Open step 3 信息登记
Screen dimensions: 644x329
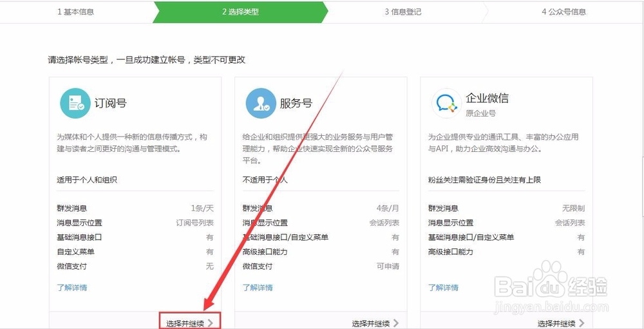click(x=403, y=12)
